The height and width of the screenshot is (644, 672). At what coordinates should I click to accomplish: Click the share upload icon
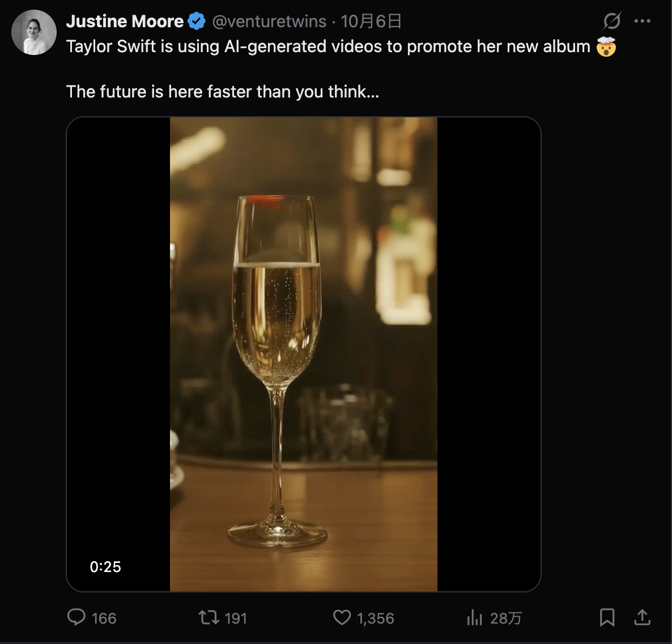coord(642,617)
